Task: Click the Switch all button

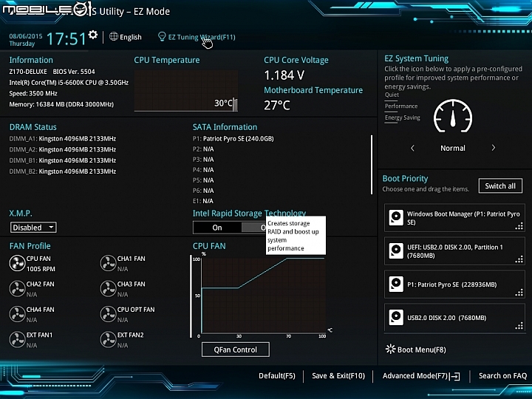Action: (x=500, y=186)
